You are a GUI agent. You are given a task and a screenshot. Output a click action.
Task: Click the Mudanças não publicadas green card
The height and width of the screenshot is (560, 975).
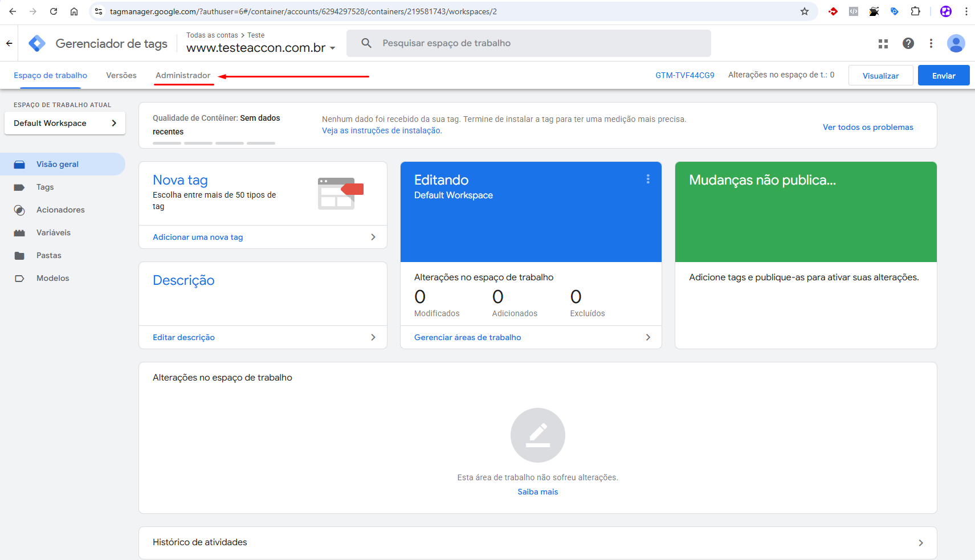click(x=806, y=212)
